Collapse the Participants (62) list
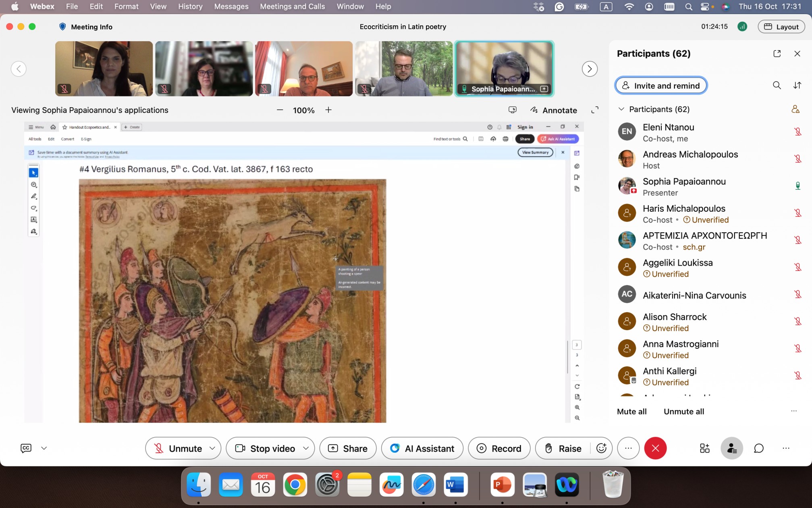The height and width of the screenshot is (508, 812). pyautogui.click(x=621, y=109)
